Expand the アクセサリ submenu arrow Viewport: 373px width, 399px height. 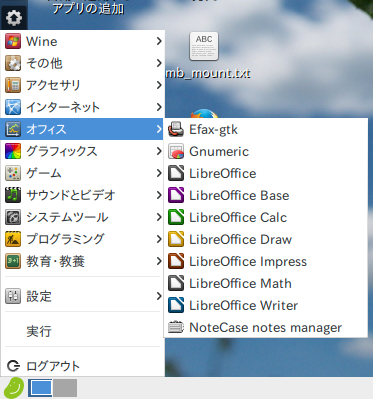pos(159,85)
